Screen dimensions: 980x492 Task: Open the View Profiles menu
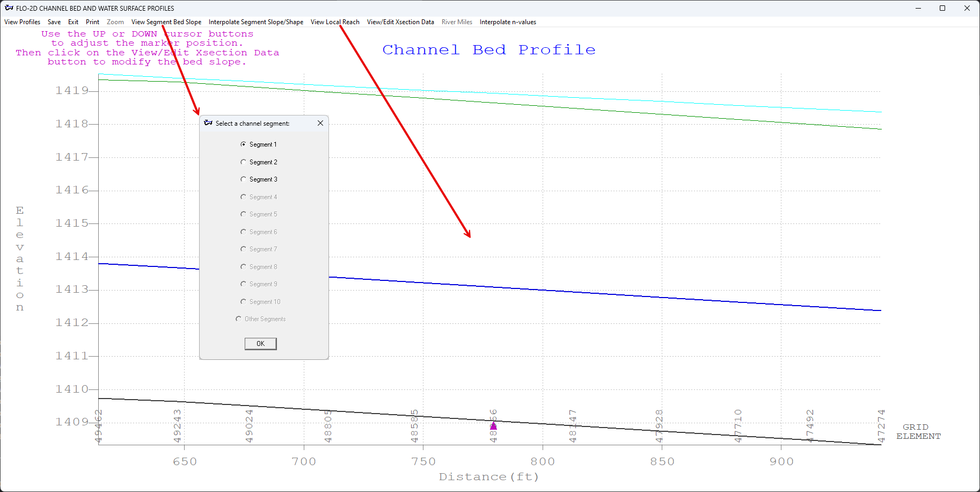[x=23, y=22]
